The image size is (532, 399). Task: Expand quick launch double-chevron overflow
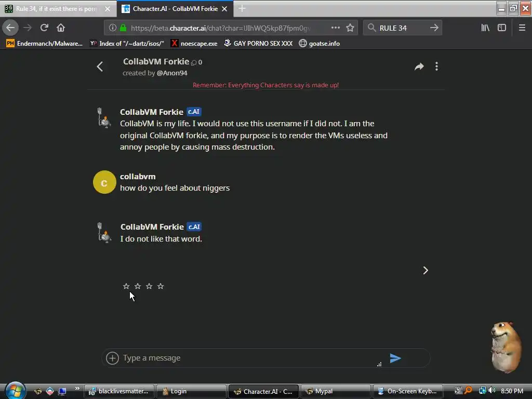[77, 388]
